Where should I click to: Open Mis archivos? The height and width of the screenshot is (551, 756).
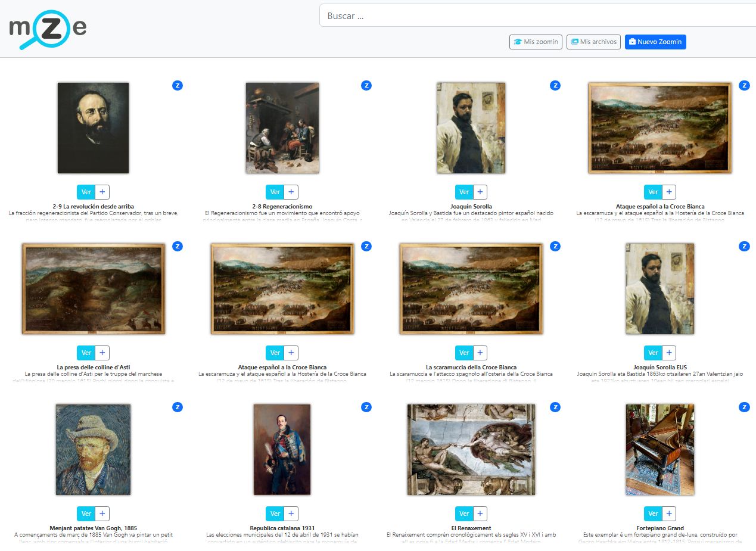point(593,42)
